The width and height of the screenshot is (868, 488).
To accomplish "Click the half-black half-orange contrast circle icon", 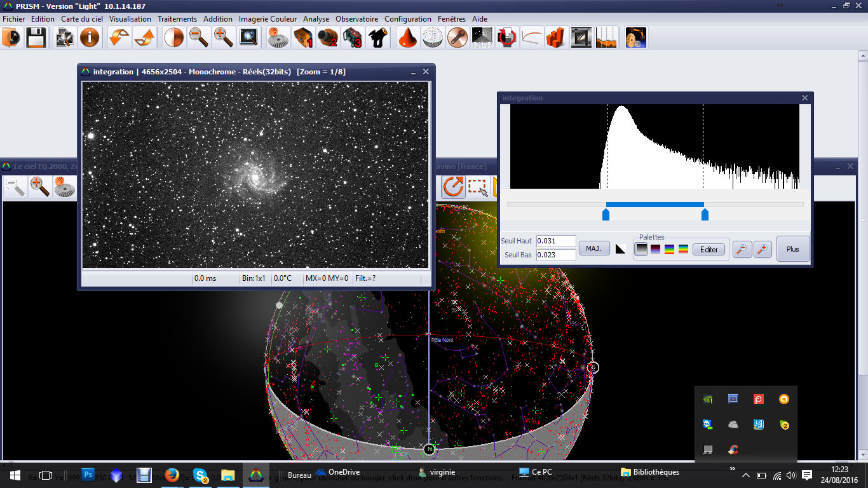I will click(x=173, y=38).
